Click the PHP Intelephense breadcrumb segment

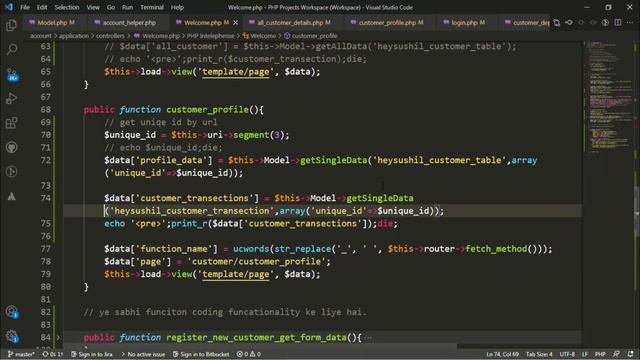(211, 36)
